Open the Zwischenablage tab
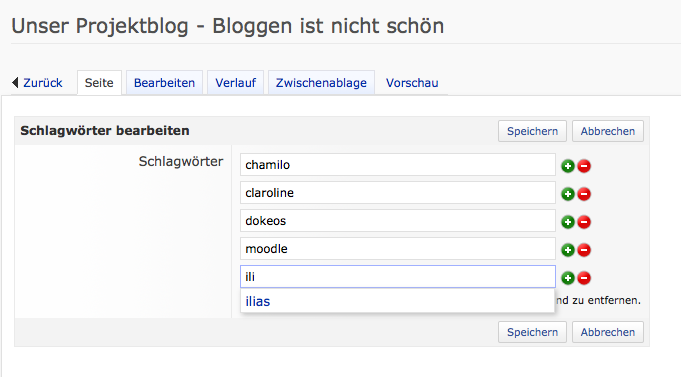 pyautogui.click(x=321, y=83)
